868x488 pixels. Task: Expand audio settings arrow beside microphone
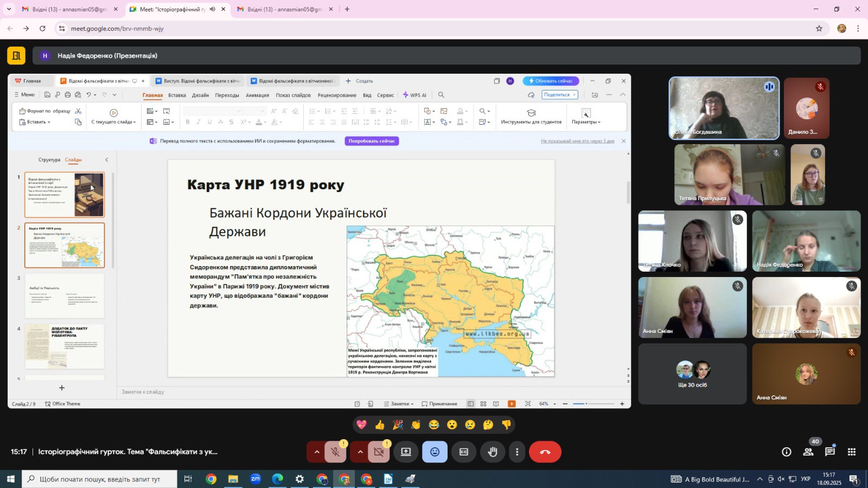[x=317, y=452]
